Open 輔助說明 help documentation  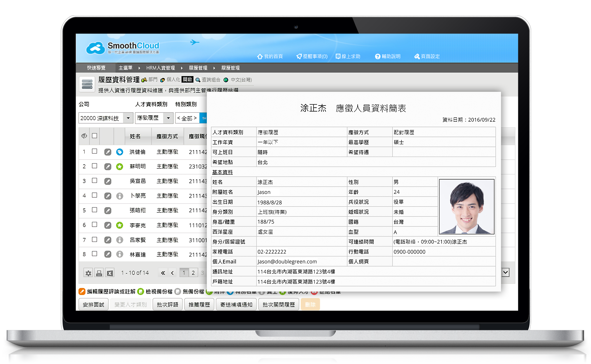388,57
